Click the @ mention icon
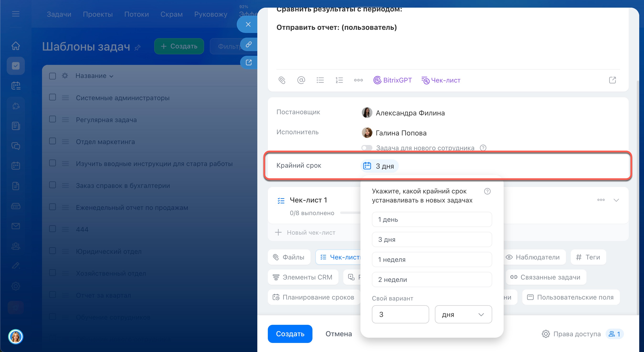Viewport: 644px width, 352px height. pos(301,80)
